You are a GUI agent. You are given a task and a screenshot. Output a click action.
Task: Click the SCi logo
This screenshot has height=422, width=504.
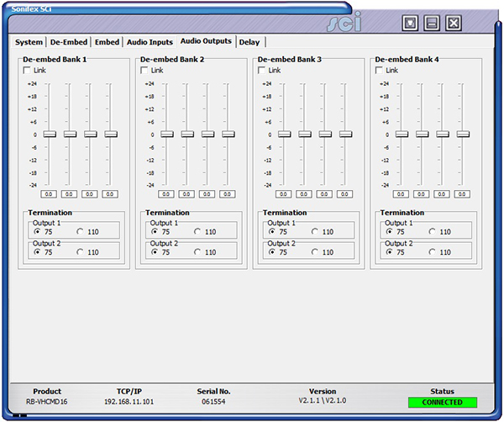click(344, 22)
